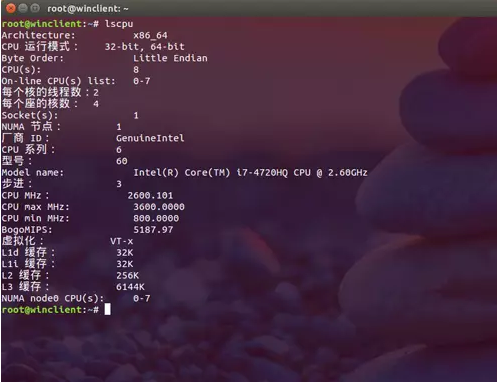The width and height of the screenshot is (497, 382).
Task: Click the 'L1d 缓存' label
Action: [x=28, y=253]
